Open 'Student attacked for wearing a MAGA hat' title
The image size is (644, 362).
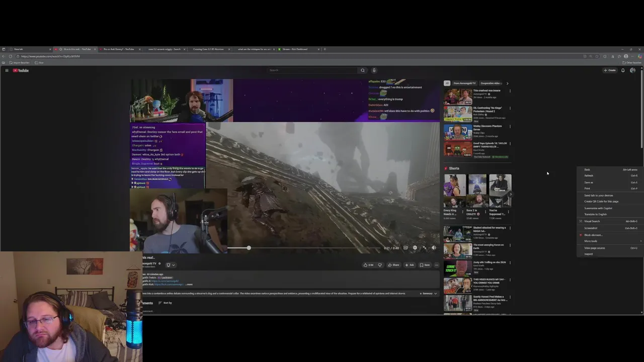[490, 229]
